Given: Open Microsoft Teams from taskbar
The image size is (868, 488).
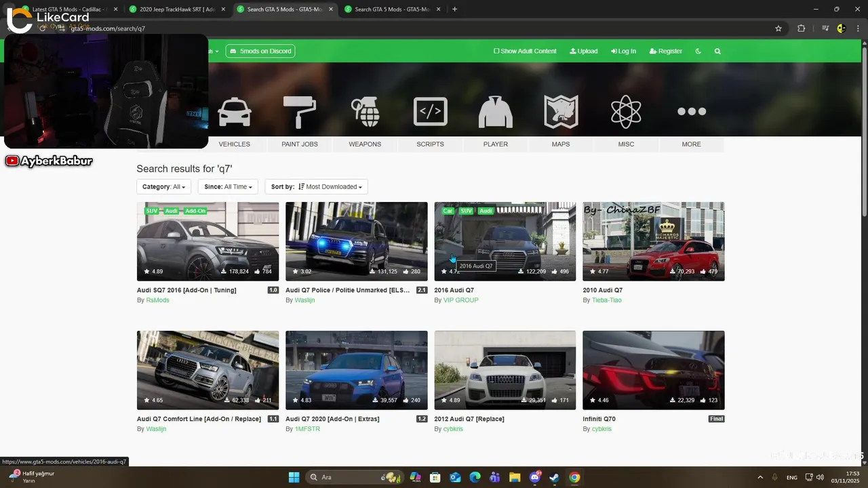Looking at the screenshot, I should point(495,477).
